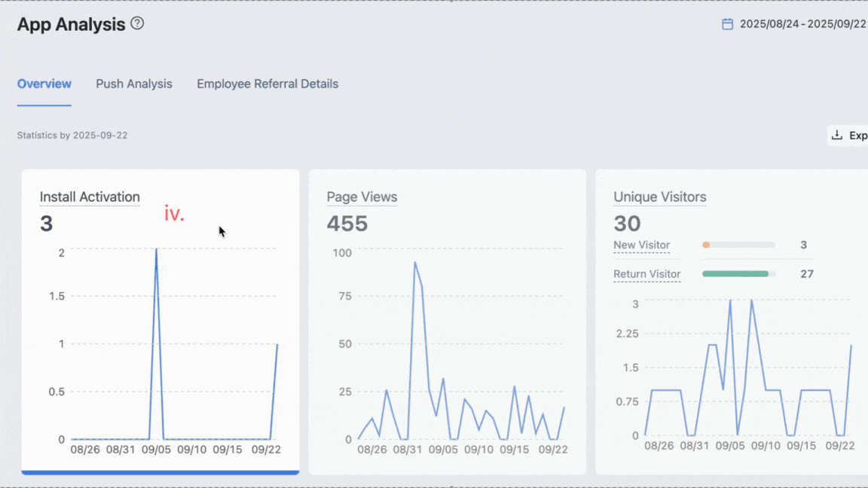Click the Return Visitor label
This screenshot has height=488, width=868.
coord(647,274)
